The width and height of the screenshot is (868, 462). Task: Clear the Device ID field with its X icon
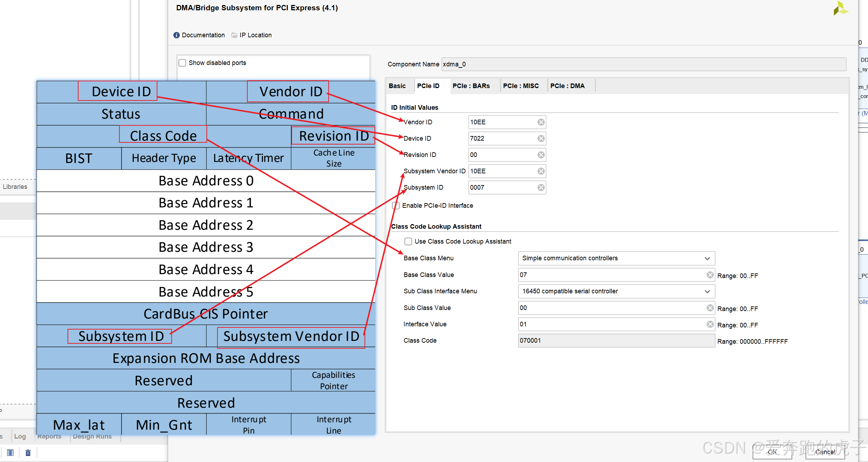pos(541,138)
